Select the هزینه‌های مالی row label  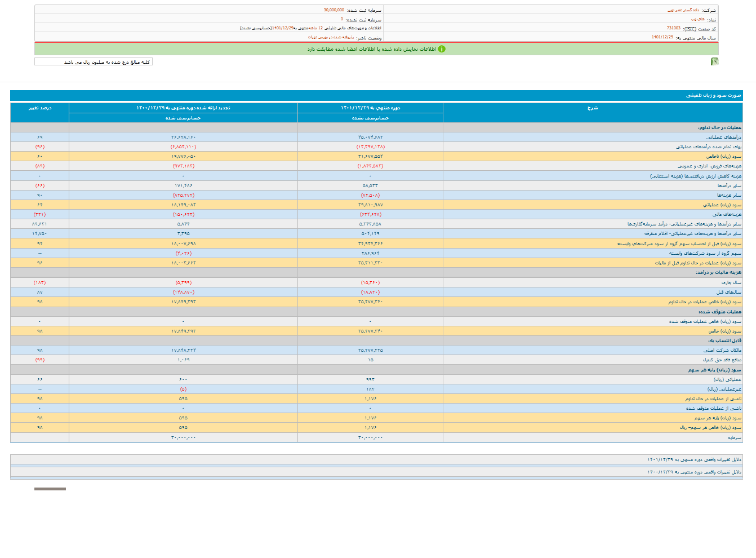pyautogui.click(x=727, y=214)
